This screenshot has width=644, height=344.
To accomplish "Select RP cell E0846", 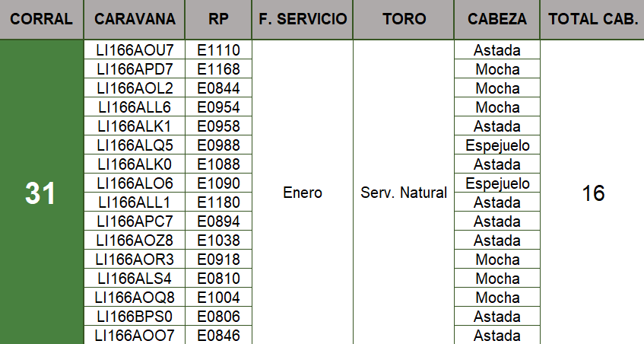I will [x=218, y=335].
